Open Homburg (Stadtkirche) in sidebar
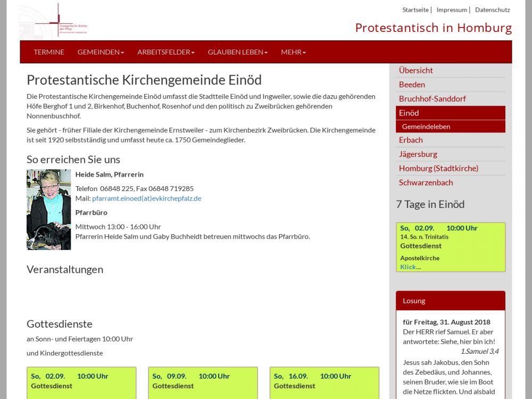 438,169
